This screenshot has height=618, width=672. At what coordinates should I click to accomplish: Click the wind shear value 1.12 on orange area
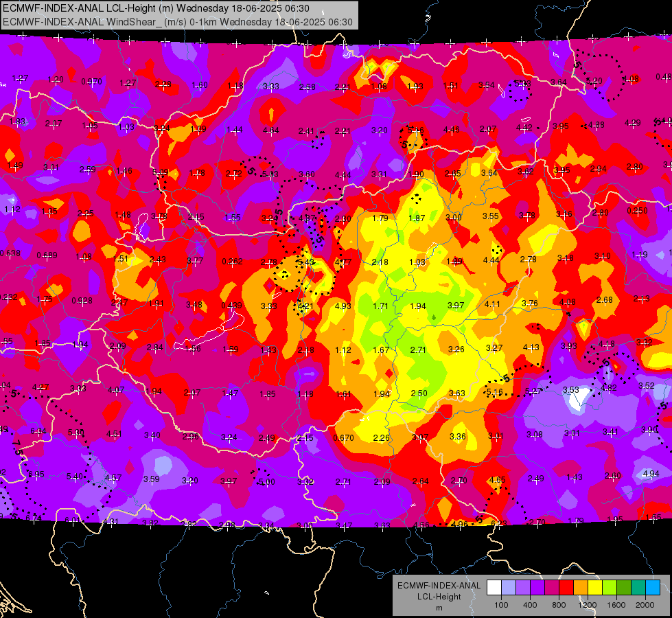tap(343, 350)
